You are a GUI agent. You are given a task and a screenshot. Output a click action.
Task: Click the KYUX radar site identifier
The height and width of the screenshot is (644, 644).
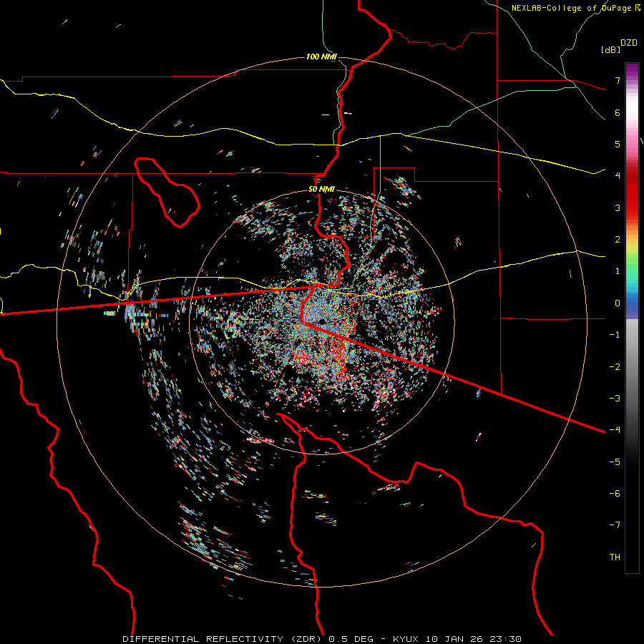click(x=406, y=639)
